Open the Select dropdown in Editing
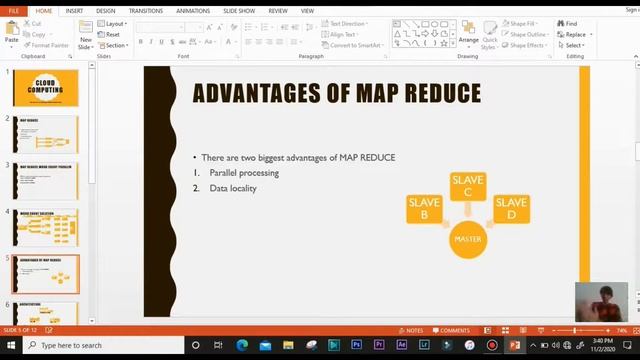 [x=572, y=45]
